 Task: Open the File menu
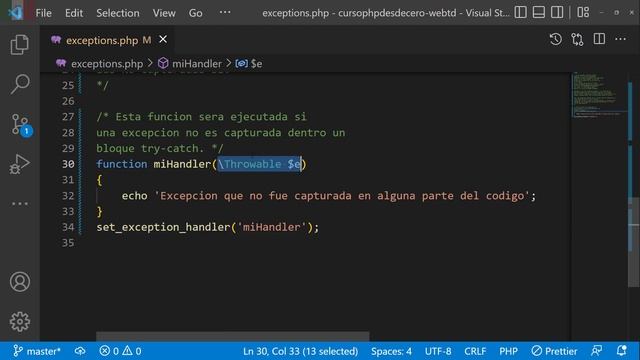tap(43, 13)
